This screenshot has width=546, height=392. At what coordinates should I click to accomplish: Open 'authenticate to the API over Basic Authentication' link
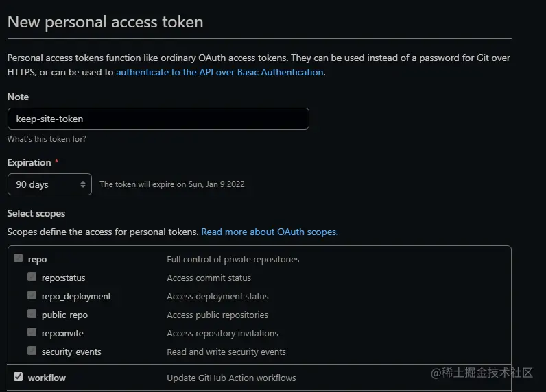[x=219, y=72]
